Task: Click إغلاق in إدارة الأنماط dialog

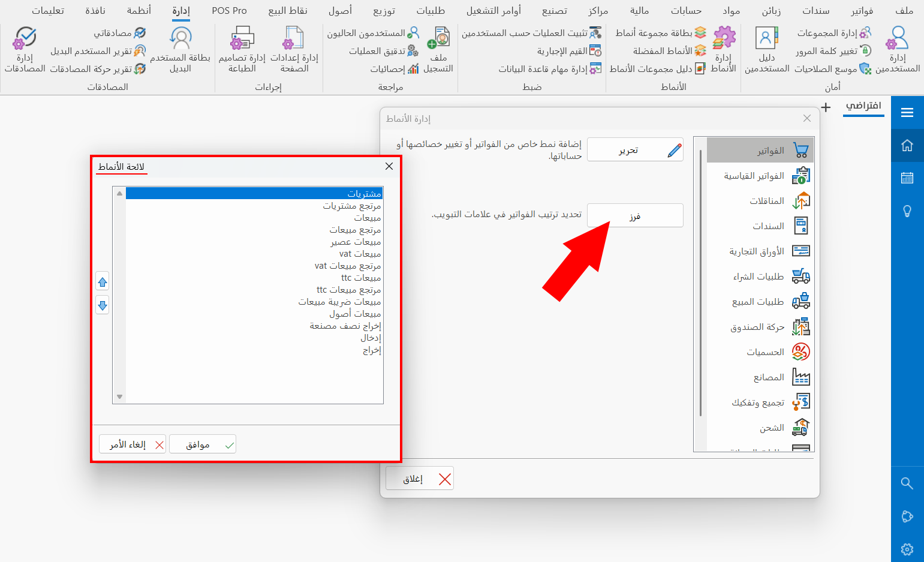Action: 420,479
